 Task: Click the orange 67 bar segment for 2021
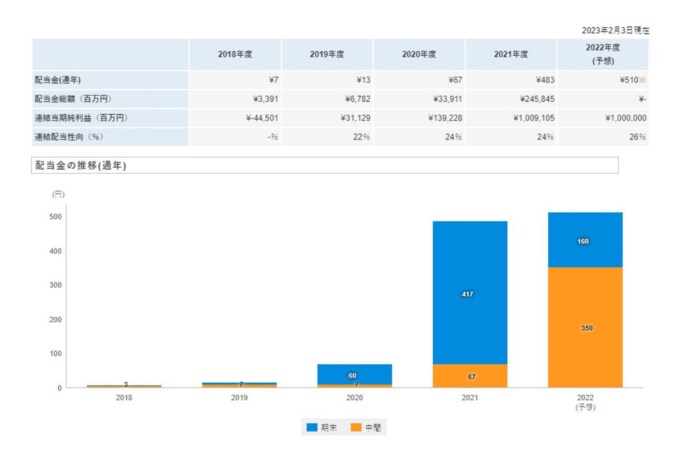pyautogui.click(x=469, y=376)
